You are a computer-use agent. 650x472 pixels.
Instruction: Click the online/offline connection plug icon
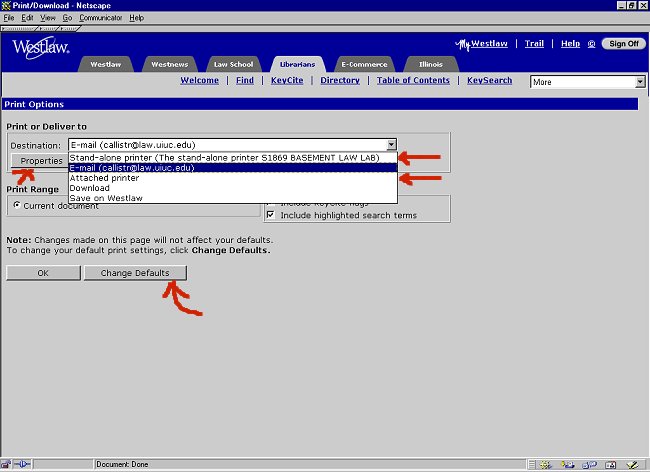pos(22,465)
